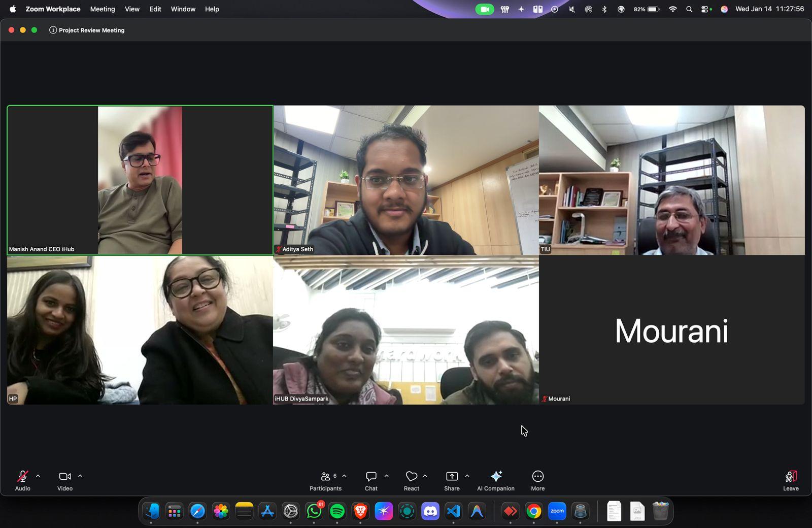The image size is (812, 528).
Task: Open App Store from the dock
Action: tap(267, 511)
